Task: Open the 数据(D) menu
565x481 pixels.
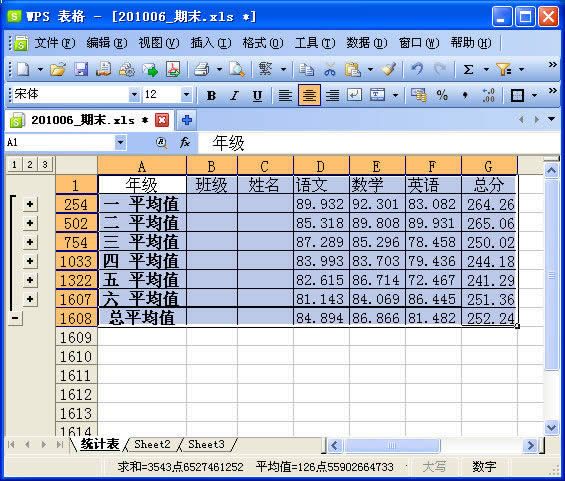Action: [366, 43]
